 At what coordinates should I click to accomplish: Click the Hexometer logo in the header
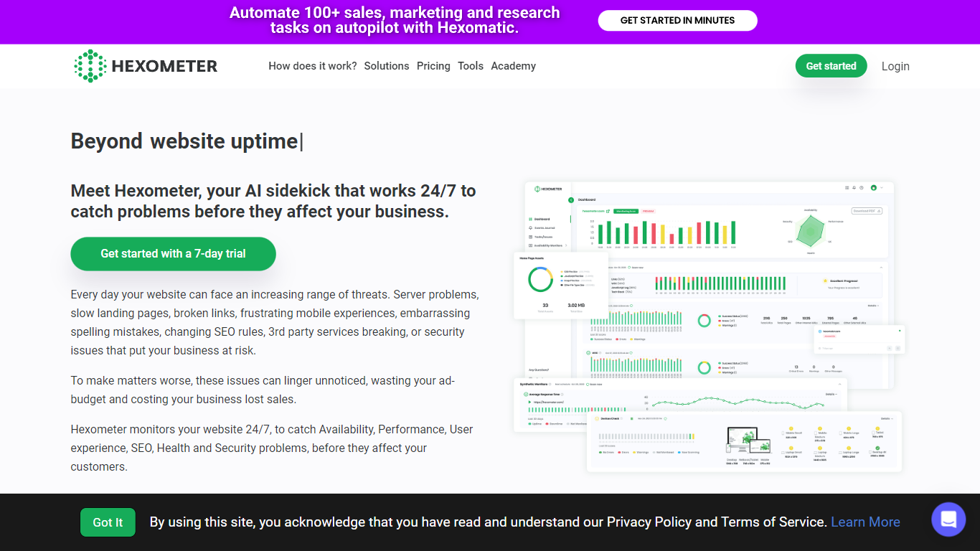146,66
